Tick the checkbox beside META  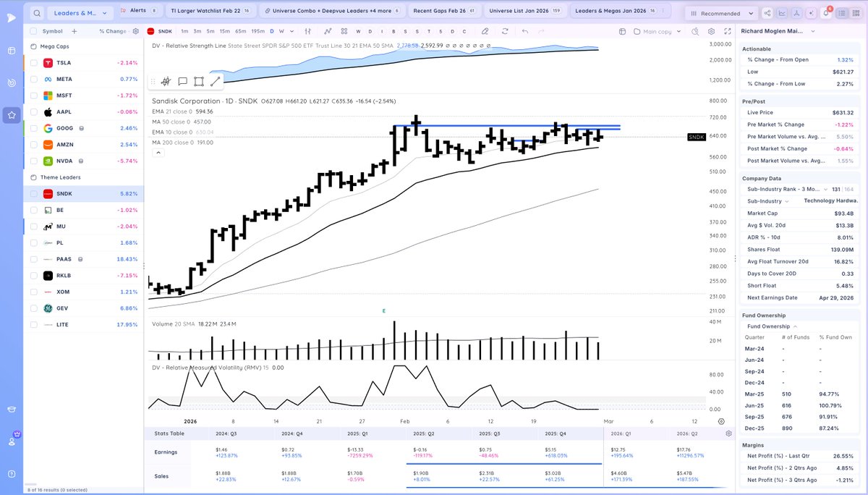[34, 79]
